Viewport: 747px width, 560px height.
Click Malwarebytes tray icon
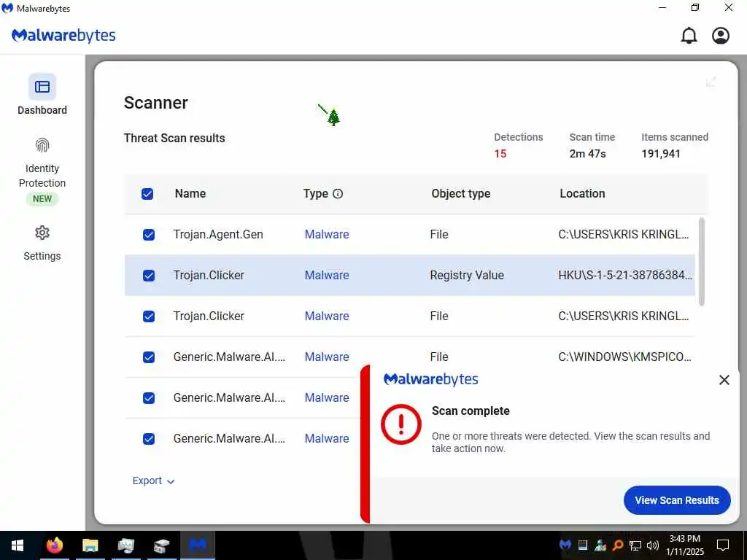[x=565, y=545]
